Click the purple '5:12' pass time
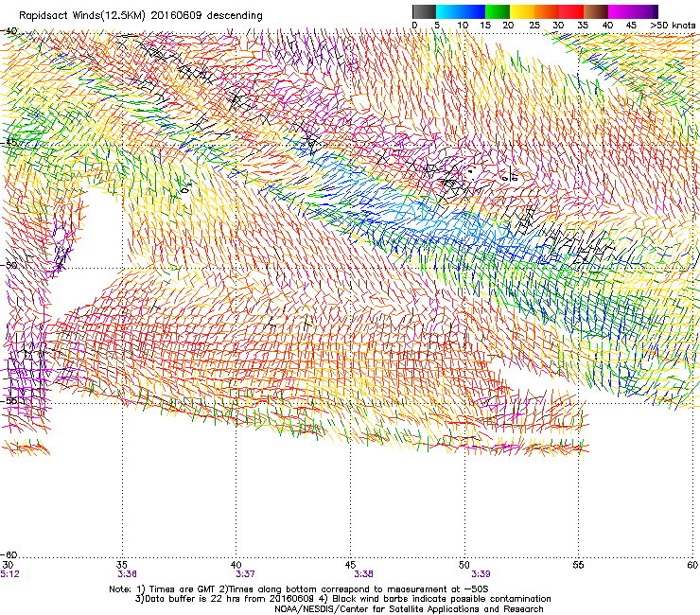Viewport: 700px width, 615px height. coord(9,574)
